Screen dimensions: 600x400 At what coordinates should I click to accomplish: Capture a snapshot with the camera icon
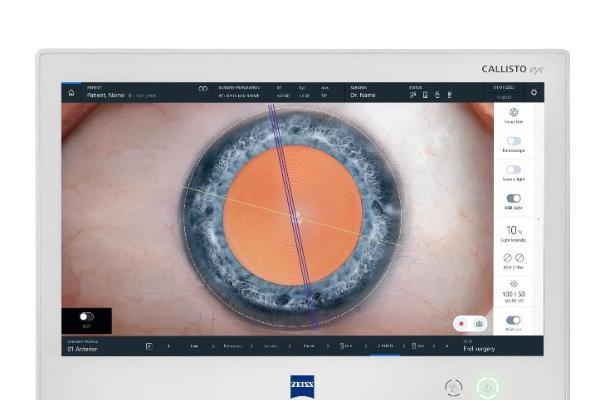478,323
